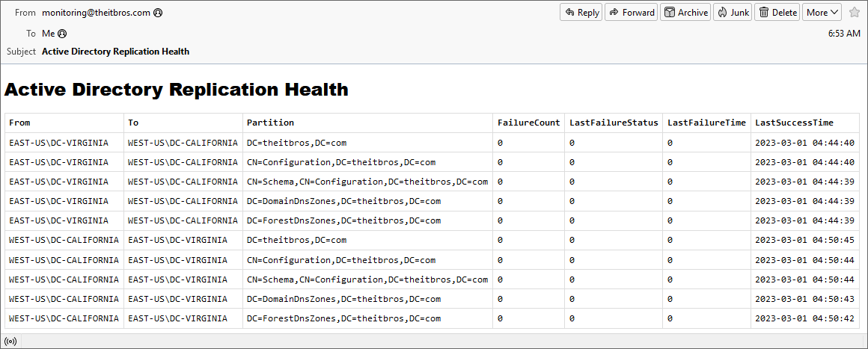Delete the current email
The image size is (868, 349).
click(777, 13)
